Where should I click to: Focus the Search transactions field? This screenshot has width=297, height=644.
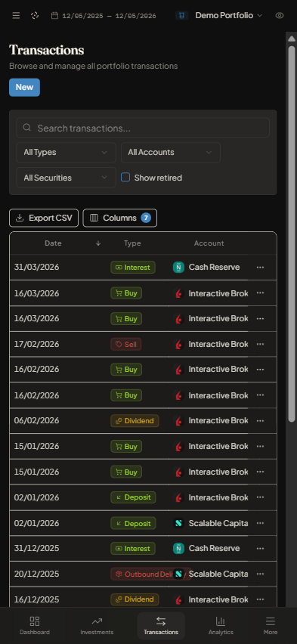[143, 128]
